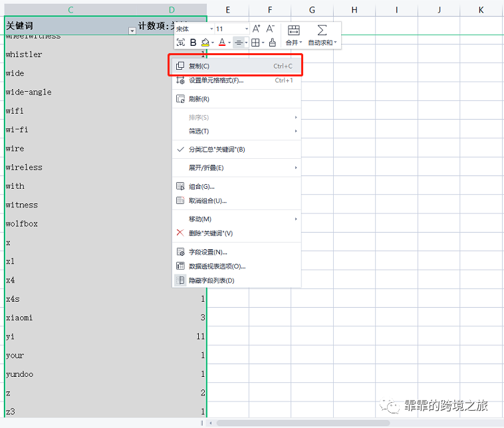This screenshot has width=504, height=428.
Task: Click the red X delete icon
Action: pos(180,233)
